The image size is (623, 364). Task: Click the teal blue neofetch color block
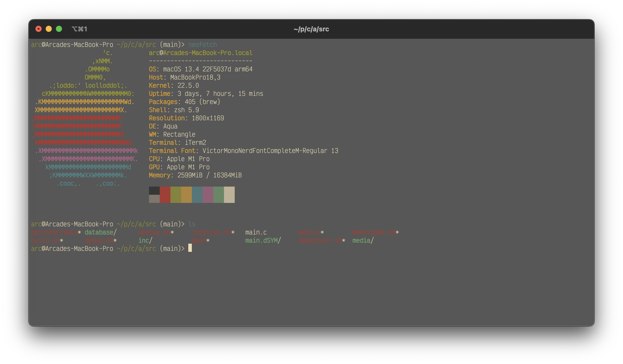click(x=197, y=195)
